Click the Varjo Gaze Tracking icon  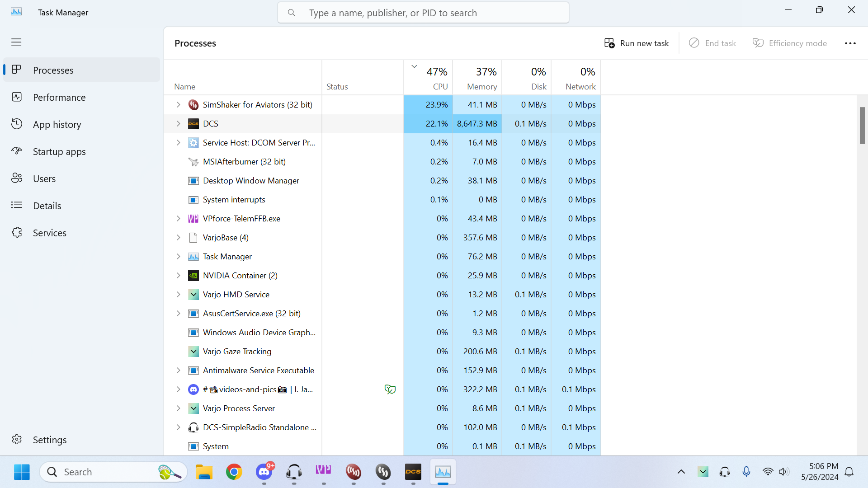pyautogui.click(x=193, y=352)
